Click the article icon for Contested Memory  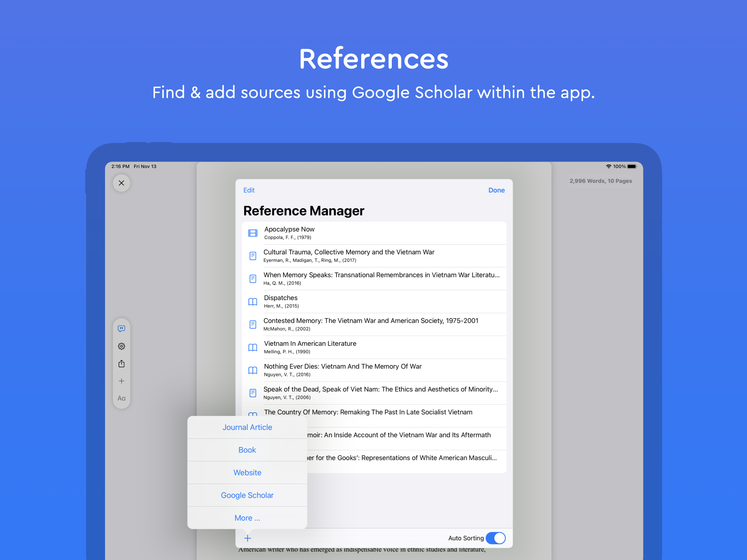pyautogui.click(x=253, y=325)
